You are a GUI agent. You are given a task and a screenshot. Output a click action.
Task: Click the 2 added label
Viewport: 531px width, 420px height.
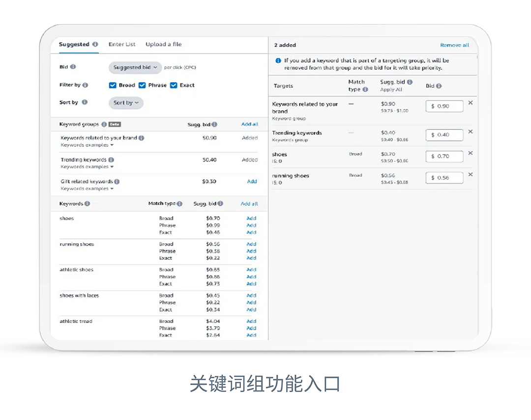click(x=285, y=45)
